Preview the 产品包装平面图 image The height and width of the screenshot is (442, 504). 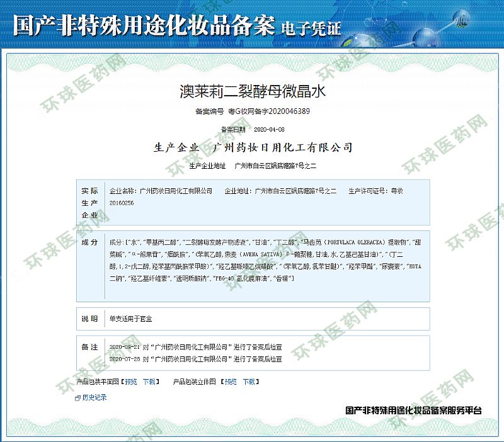[x=130, y=382]
